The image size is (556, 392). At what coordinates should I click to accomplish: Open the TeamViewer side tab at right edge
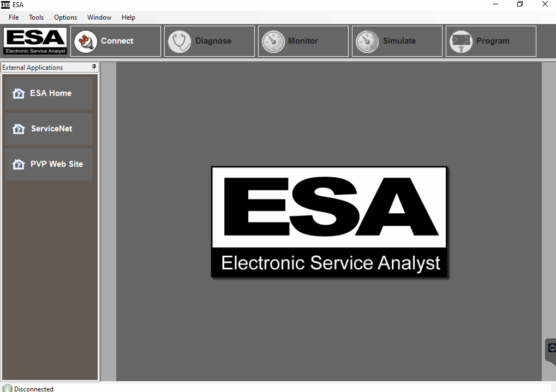551,348
